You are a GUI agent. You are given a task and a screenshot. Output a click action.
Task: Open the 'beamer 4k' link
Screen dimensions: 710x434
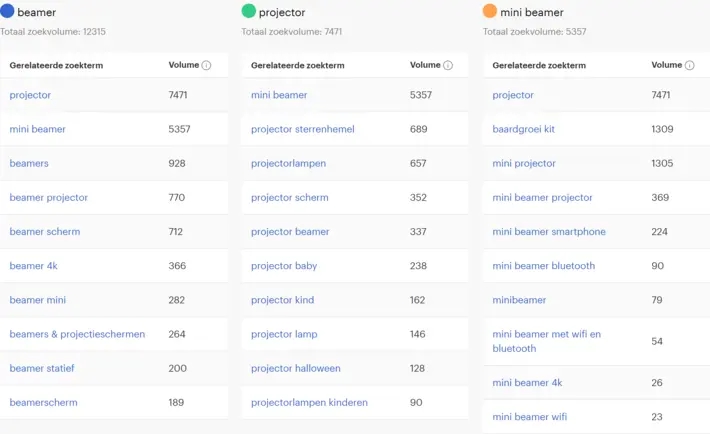coord(34,266)
